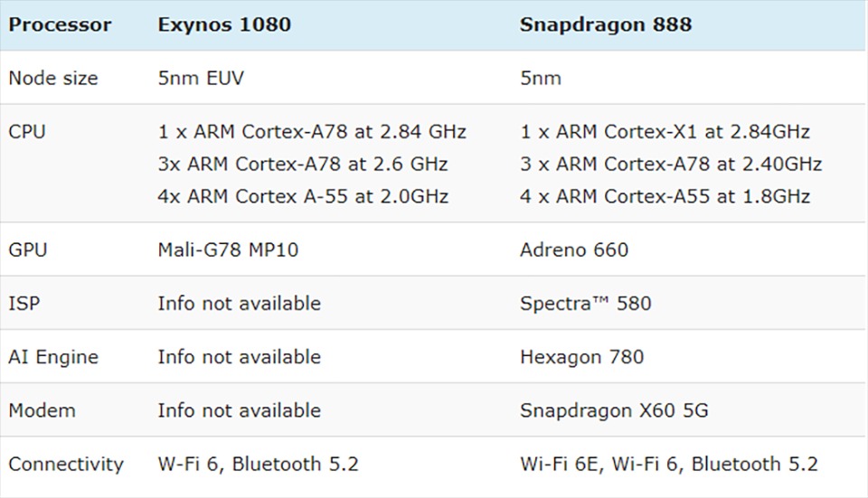Click the Snapdragon X60 5G modem cell
Image resolution: width=868 pixels, height=498 pixels.
(614, 410)
